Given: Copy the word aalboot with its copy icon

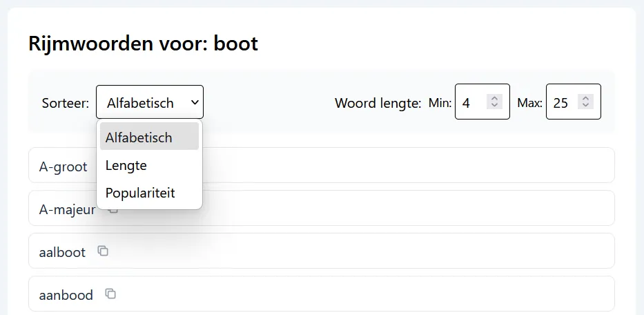Looking at the screenshot, I should (x=103, y=251).
